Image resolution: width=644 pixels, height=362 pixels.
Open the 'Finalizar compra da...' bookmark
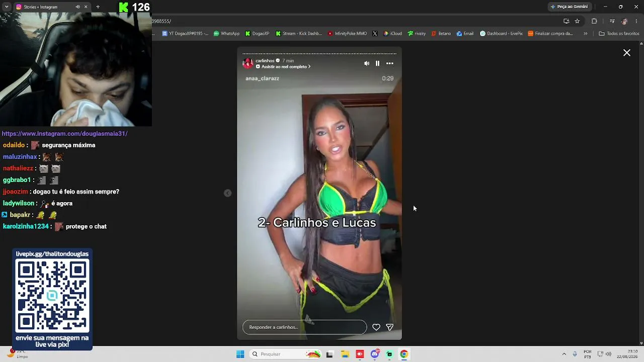click(x=550, y=34)
